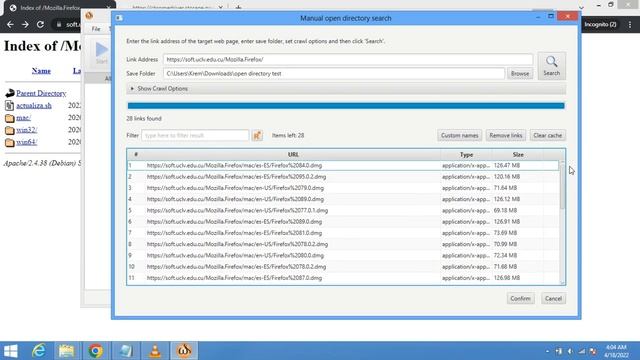Click the Search magnifier button

click(551, 66)
